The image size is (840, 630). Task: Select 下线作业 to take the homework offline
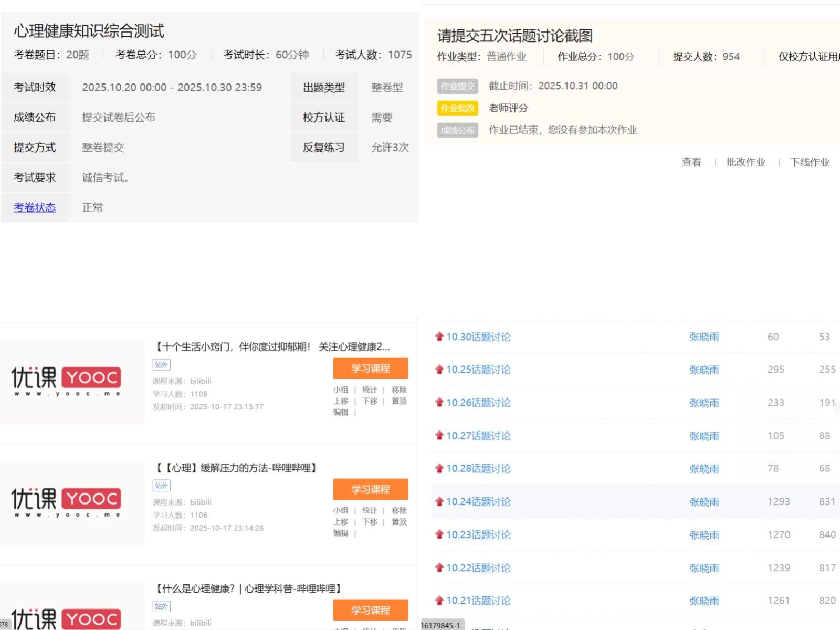[x=810, y=162]
